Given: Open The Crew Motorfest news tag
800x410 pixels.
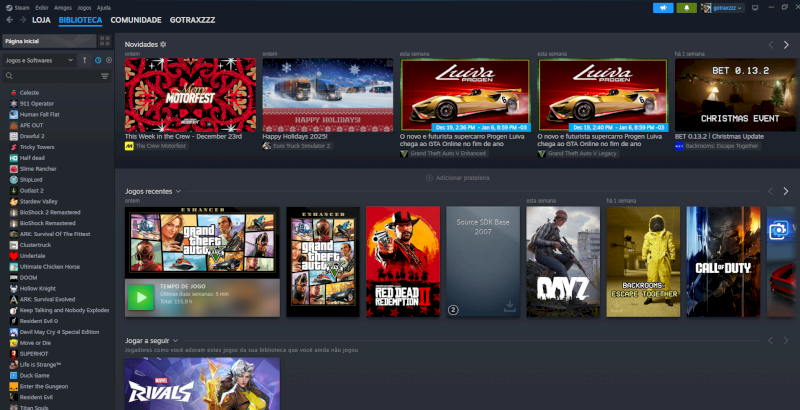Looking at the screenshot, I should [156, 146].
